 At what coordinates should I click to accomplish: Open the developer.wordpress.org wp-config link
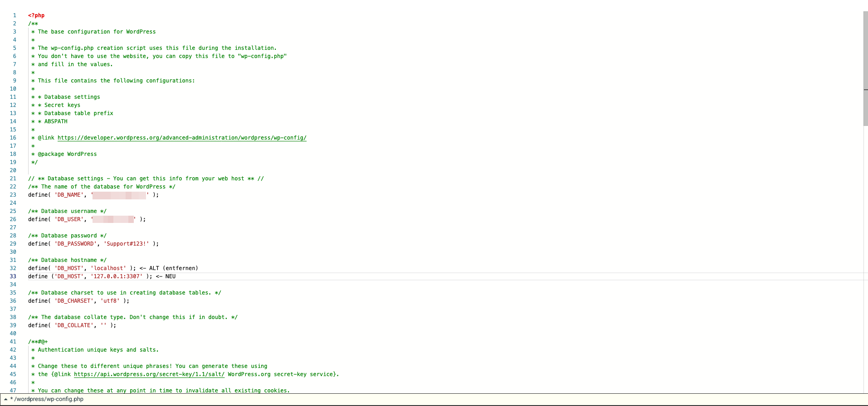tap(181, 138)
